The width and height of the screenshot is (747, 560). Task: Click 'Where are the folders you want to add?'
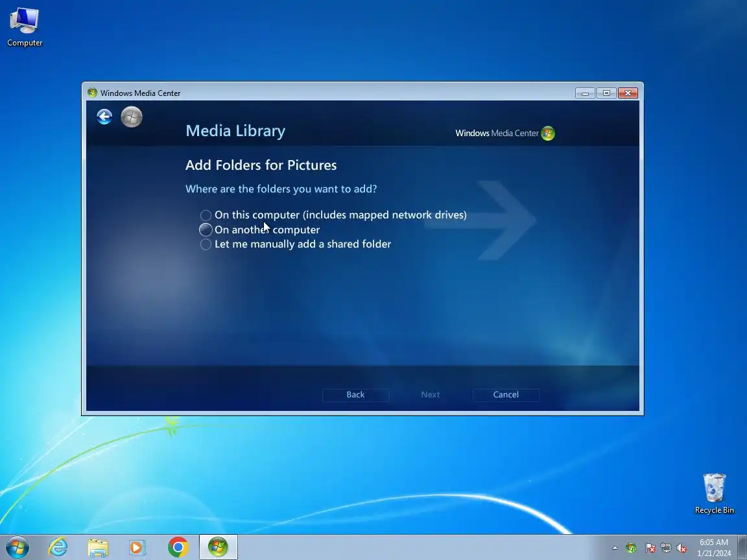281,189
